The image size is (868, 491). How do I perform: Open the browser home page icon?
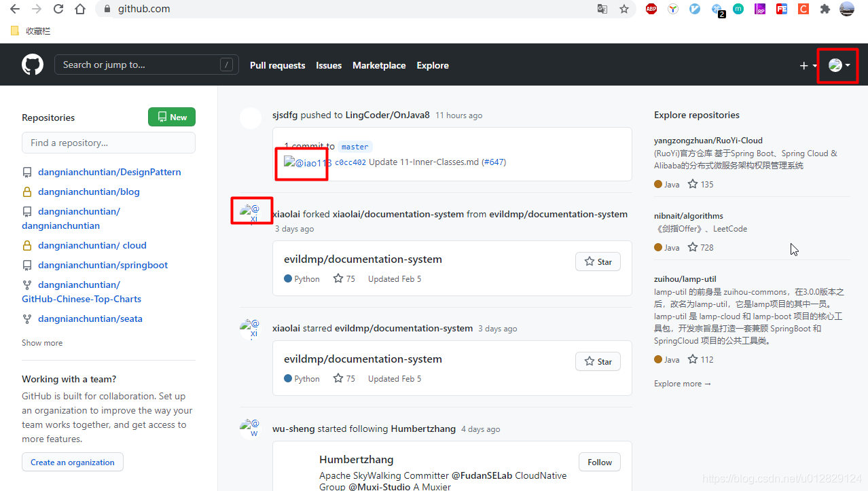pyautogui.click(x=80, y=9)
